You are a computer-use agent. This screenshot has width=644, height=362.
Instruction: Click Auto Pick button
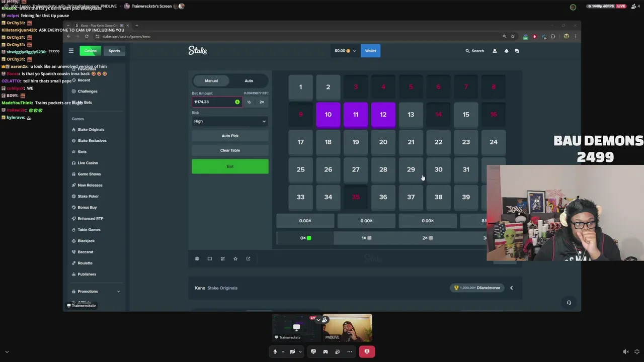point(230,136)
